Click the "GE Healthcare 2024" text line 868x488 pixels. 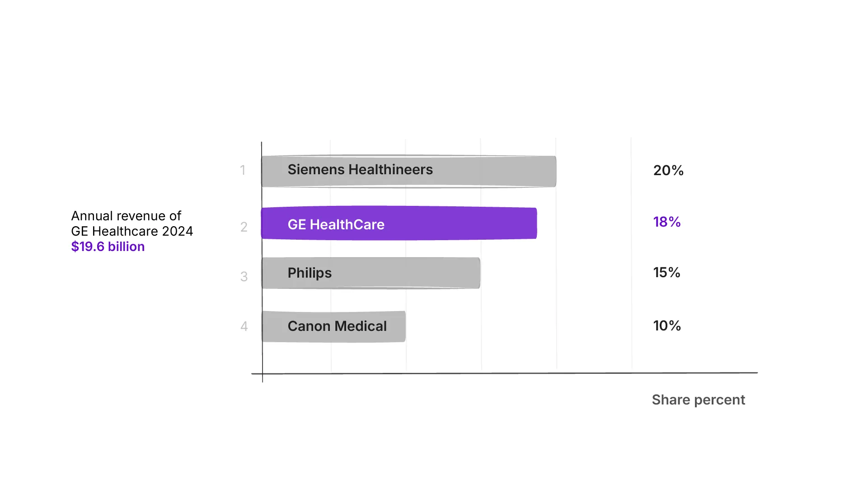[x=132, y=231]
